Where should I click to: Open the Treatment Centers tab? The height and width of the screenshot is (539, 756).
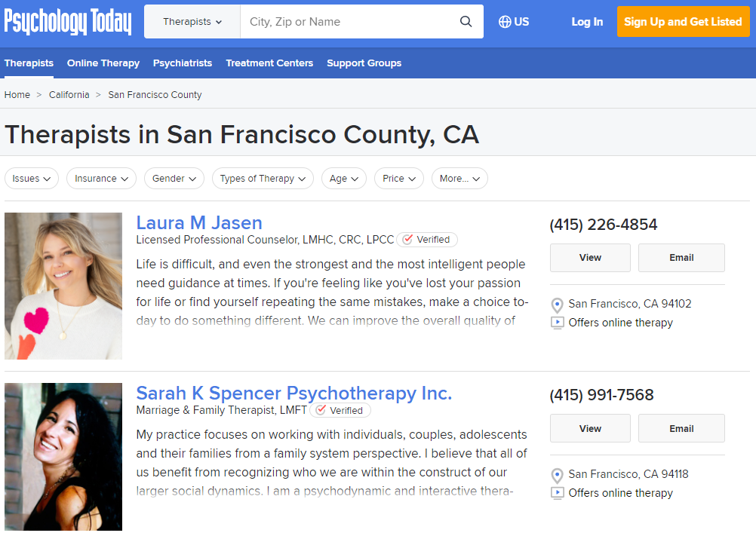click(x=269, y=63)
